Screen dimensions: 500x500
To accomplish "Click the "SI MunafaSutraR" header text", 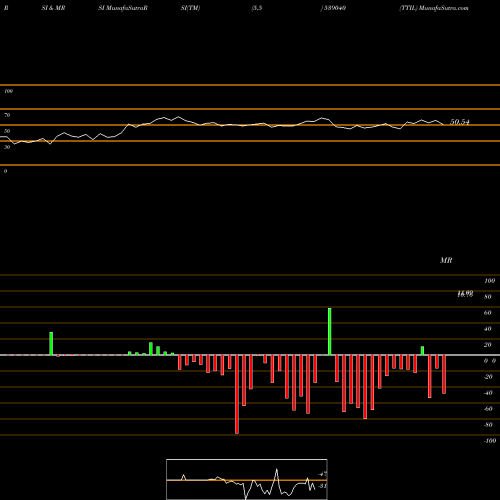I will pos(123,8).
